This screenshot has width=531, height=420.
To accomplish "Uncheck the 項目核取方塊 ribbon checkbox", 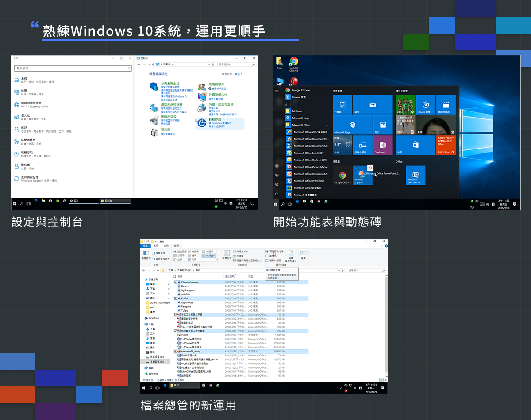I will click(267, 251).
